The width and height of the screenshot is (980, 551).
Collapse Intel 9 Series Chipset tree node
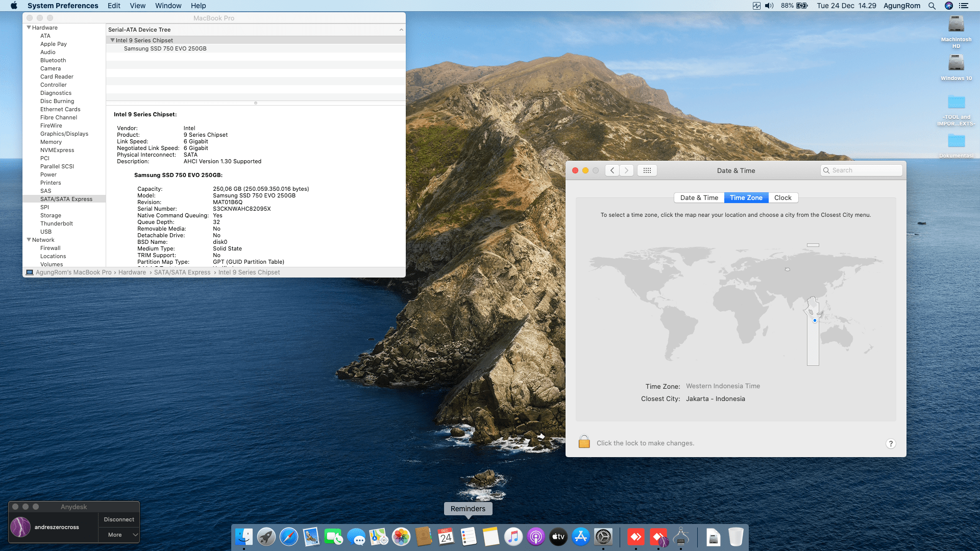click(112, 40)
